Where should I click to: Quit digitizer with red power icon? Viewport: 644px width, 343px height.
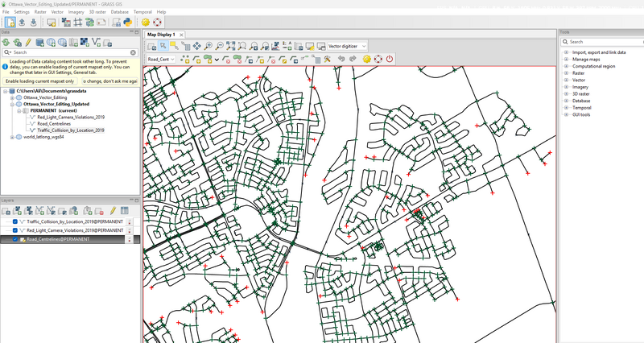pos(390,59)
